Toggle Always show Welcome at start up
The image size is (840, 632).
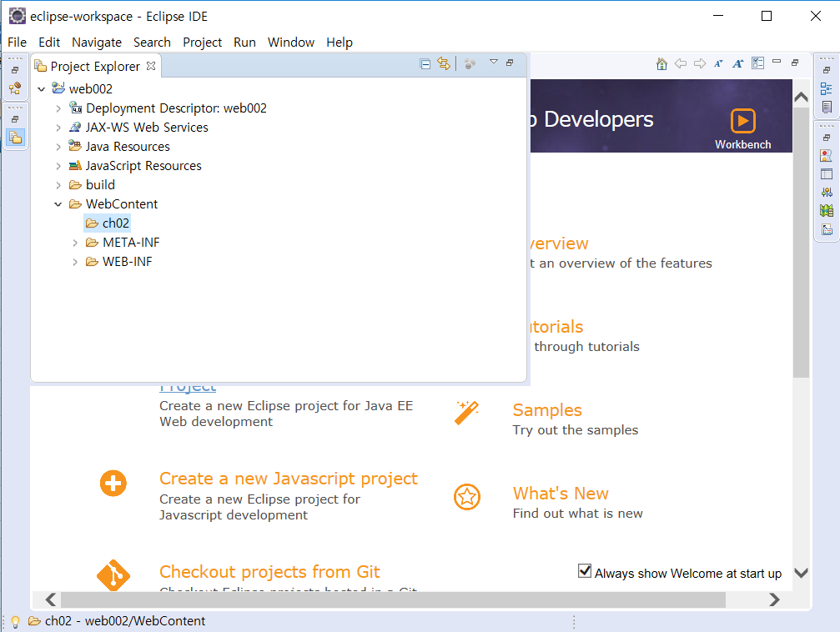(585, 571)
